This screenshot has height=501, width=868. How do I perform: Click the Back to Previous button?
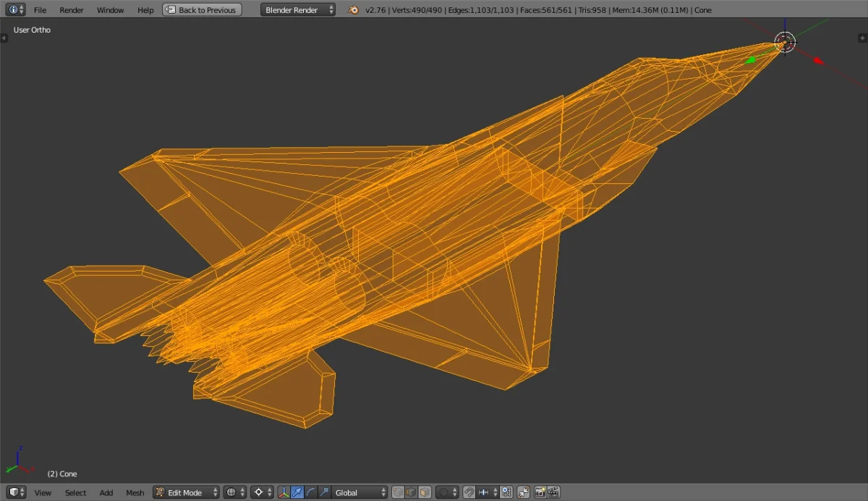click(202, 10)
